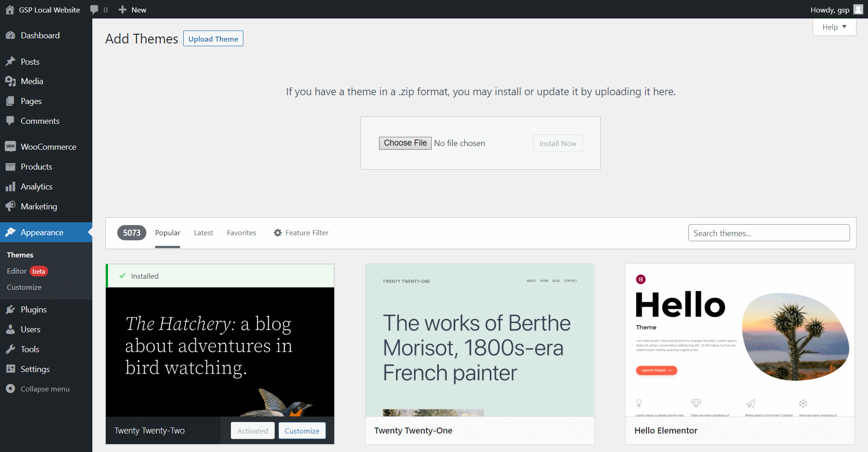Switch to the Favorites tab
This screenshot has width=868, height=452.
(x=241, y=232)
